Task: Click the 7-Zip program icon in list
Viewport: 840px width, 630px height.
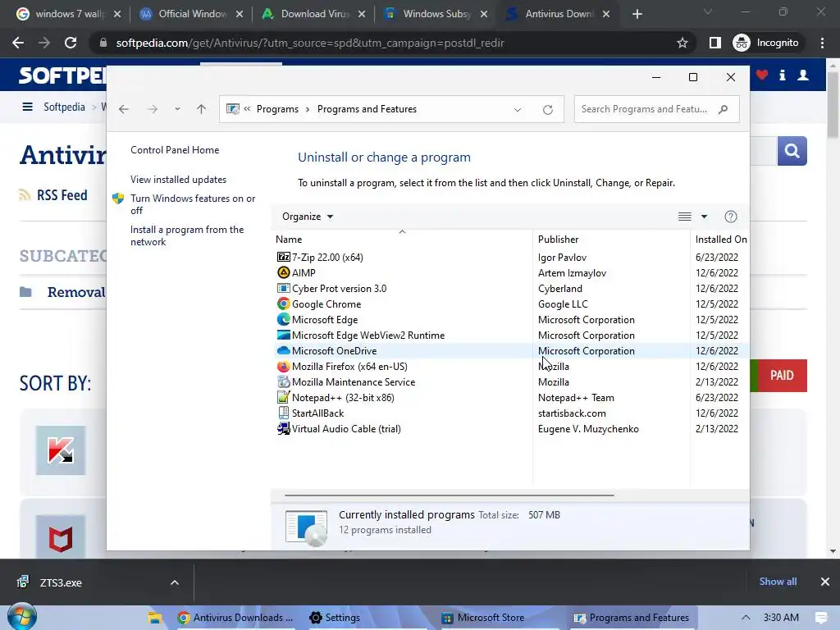Action: pos(283,257)
